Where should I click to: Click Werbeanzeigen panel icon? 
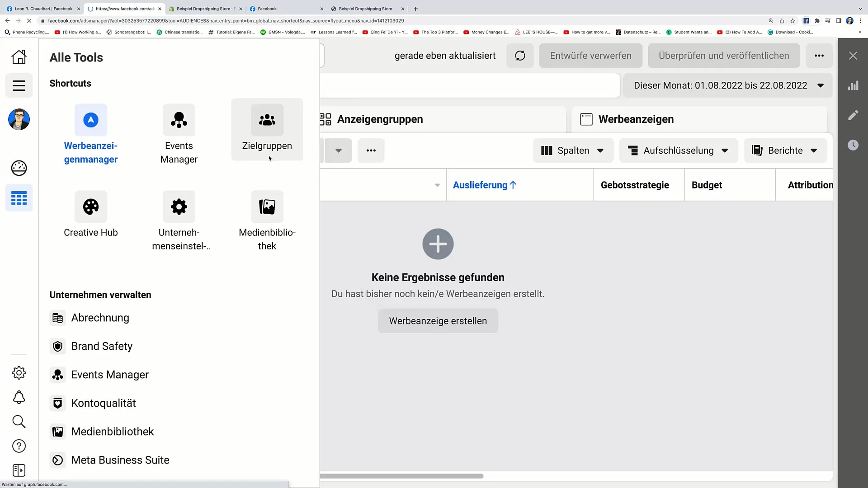click(587, 119)
